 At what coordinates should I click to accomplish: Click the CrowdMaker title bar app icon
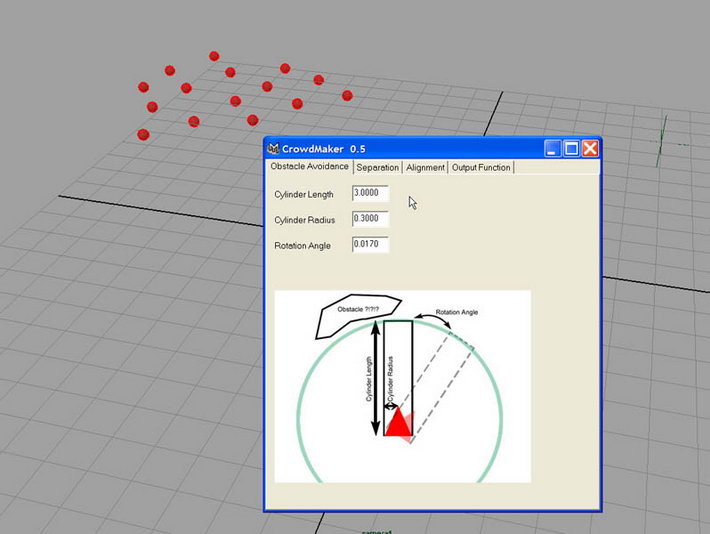click(273, 149)
